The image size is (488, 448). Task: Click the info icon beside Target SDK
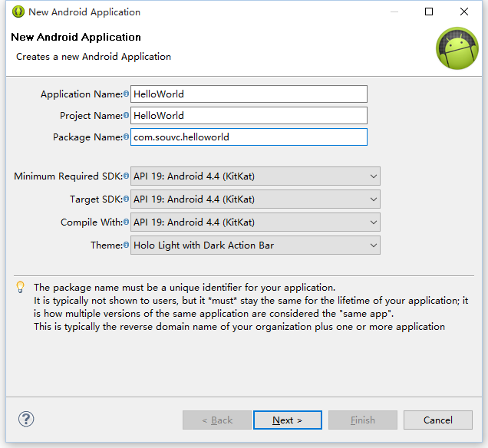[x=127, y=199]
